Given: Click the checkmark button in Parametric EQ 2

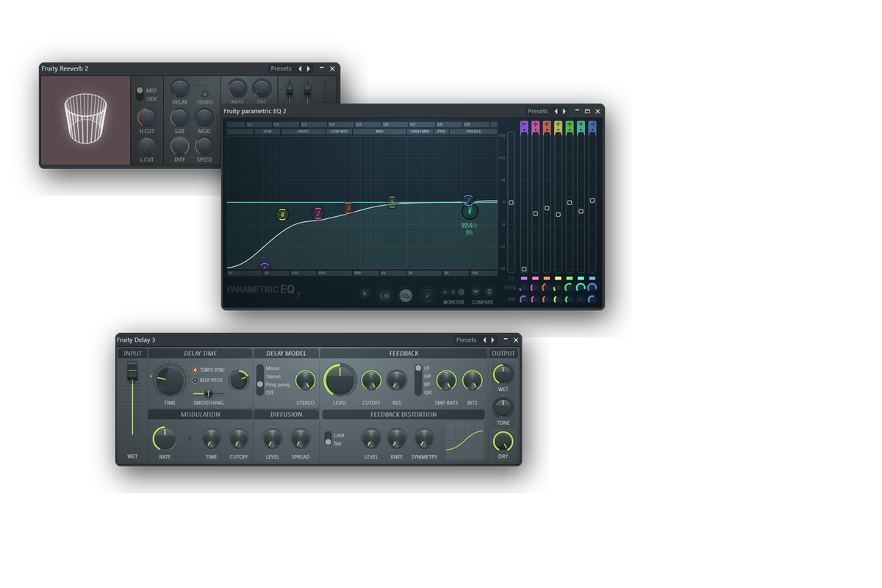Looking at the screenshot, I should (x=427, y=295).
